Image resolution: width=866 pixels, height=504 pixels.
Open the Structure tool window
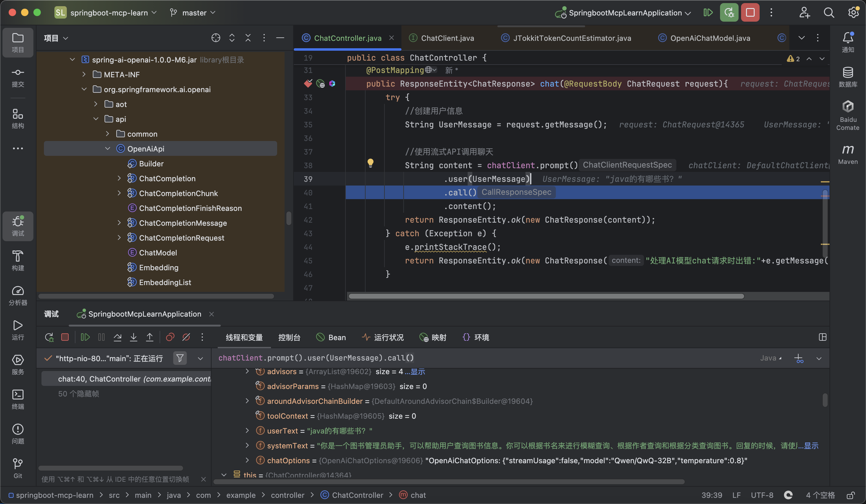pyautogui.click(x=18, y=118)
